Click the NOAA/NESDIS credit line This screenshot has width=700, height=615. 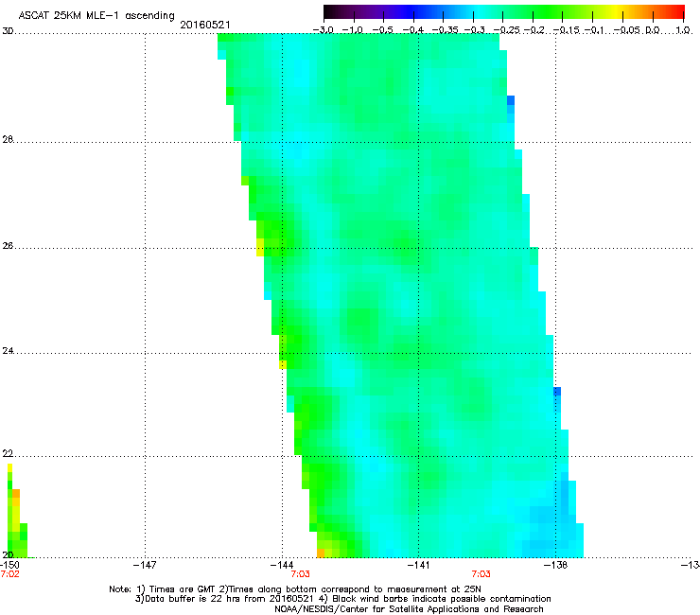click(409, 609)
